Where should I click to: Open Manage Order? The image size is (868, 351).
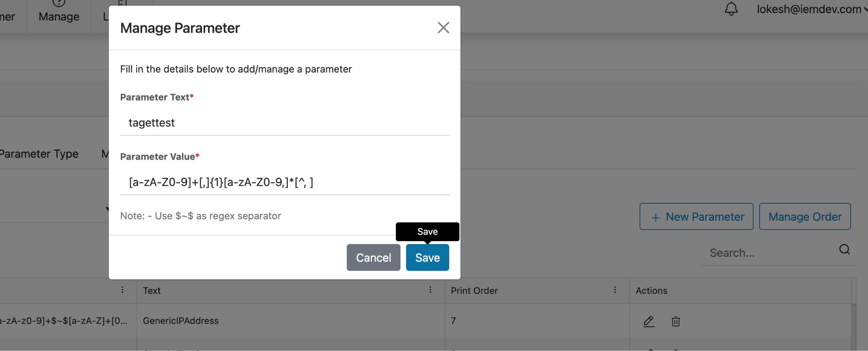805,216
